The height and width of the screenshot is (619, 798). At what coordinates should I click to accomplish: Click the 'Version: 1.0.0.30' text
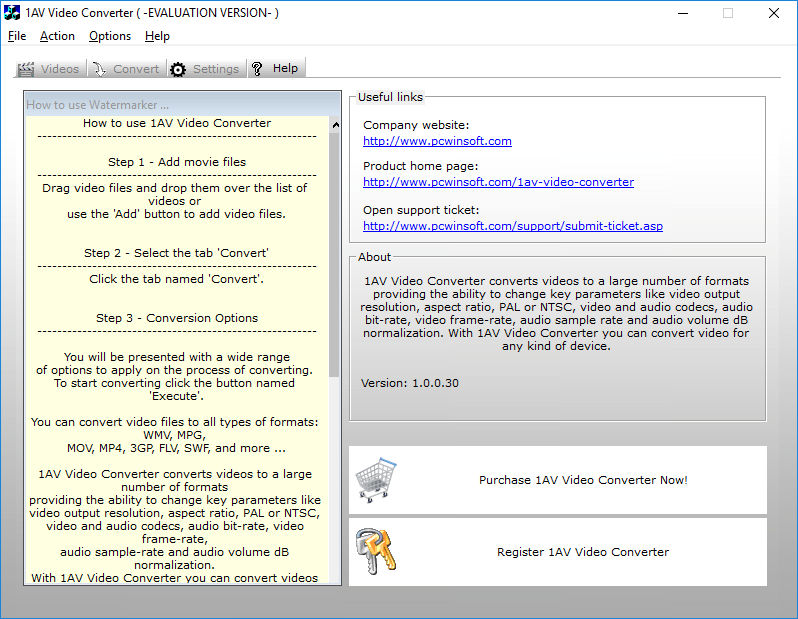[x=410, y=383]
